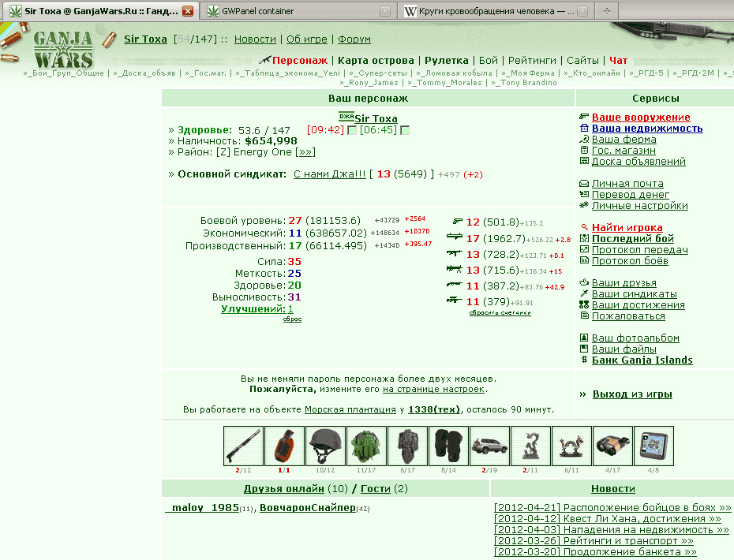Open the GPS navigator slot 4/8
734x560 pixels.
654,446
